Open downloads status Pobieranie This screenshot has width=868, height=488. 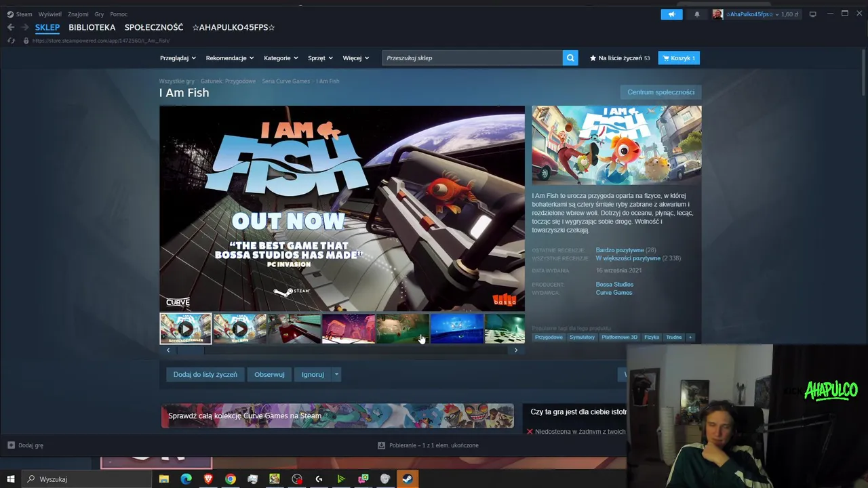[x=429, y=445]
